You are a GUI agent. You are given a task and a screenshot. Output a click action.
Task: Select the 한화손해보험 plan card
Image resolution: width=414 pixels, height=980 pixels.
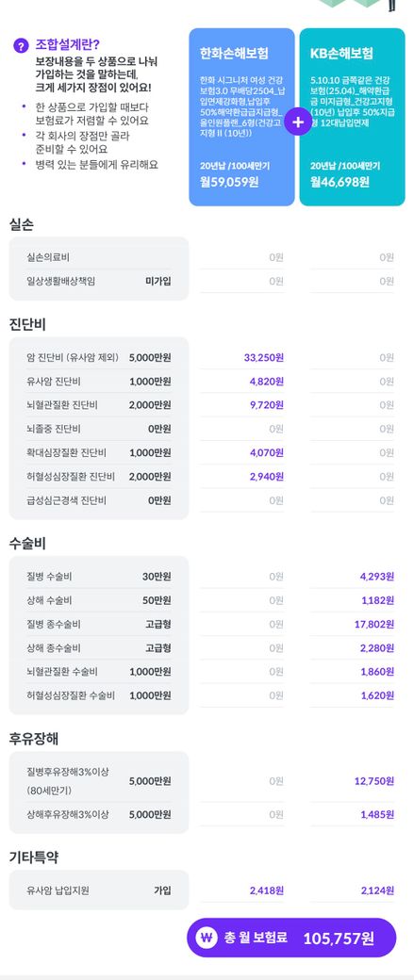(x=242, y=117)
